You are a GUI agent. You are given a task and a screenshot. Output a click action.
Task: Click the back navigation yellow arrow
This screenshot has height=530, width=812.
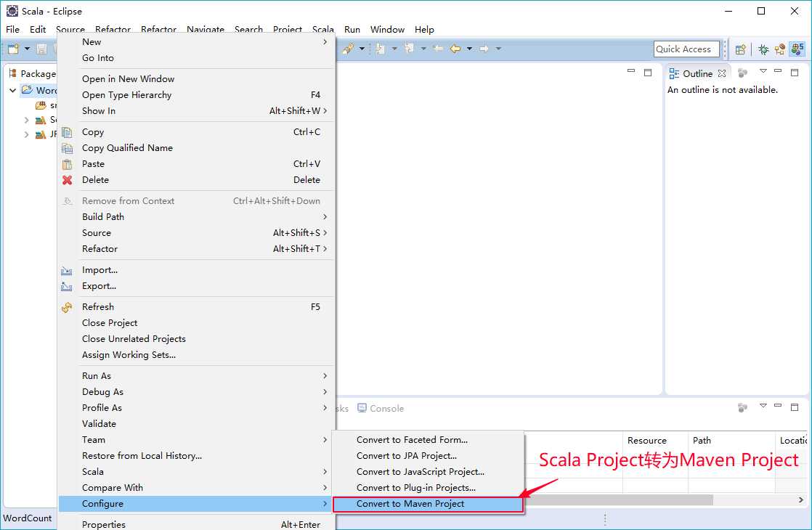coord(455,49)
